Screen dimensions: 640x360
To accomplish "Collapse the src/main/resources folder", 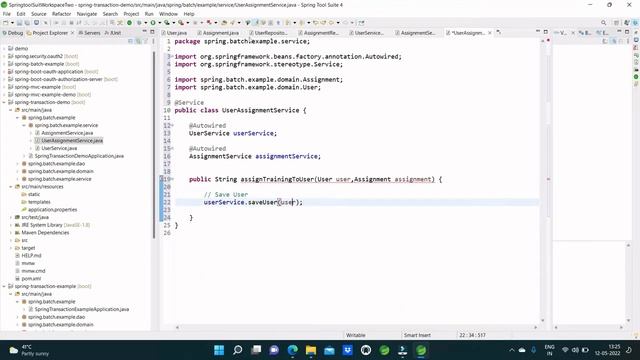I will click(11, 187).
